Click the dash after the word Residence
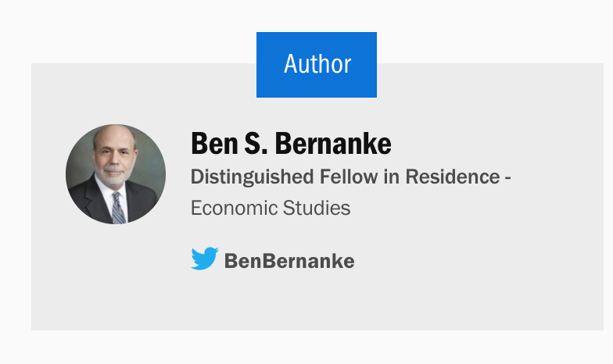Viewport: 613px width, 364px height. click(508, 178)
